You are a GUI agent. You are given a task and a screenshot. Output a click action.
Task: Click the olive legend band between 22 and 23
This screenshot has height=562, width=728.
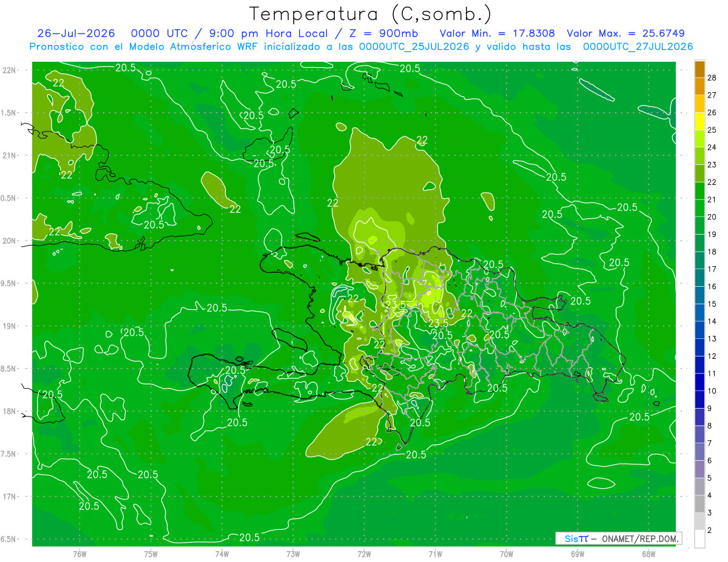click(699, 173)
